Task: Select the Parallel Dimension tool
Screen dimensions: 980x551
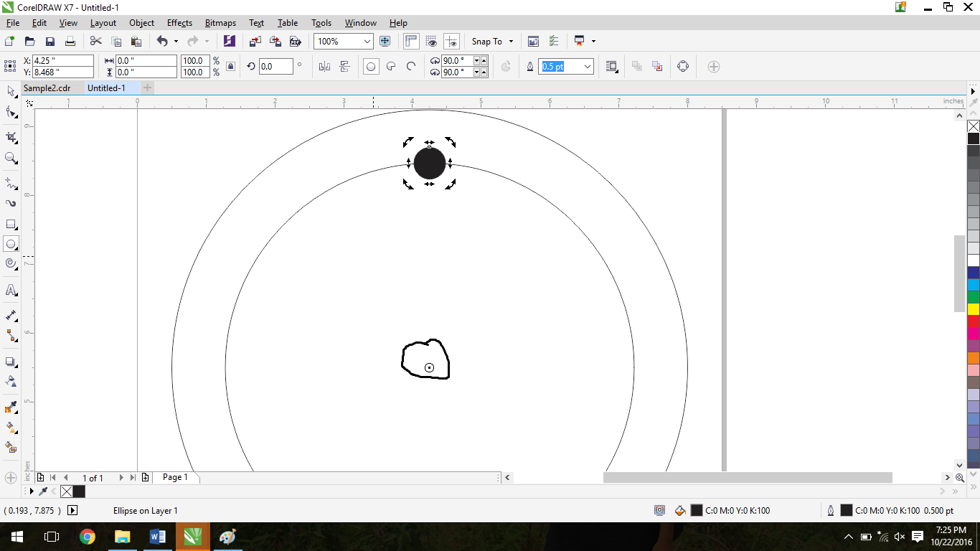Action: 11,315
